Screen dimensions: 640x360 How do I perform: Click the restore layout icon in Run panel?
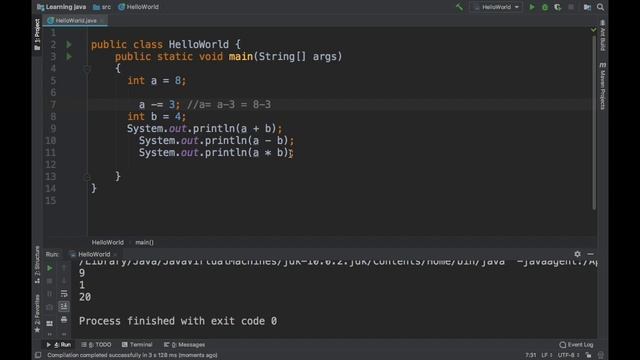click(50, 323)
